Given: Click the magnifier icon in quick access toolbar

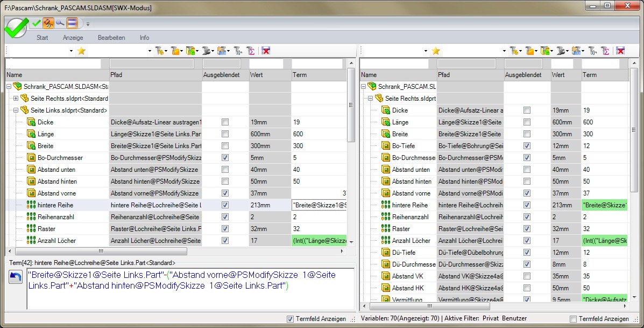Looking at the screenshot, I should click(x=60, y=23).
